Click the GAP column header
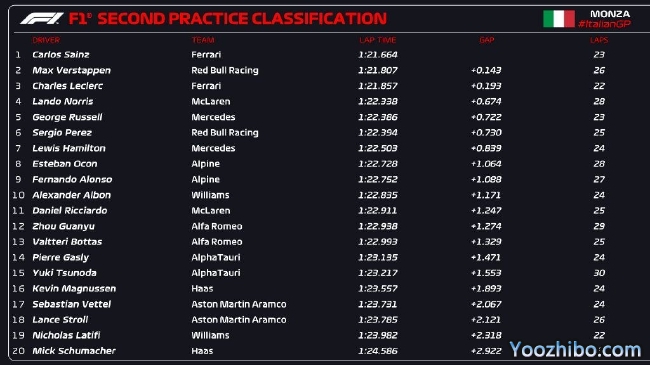The image size is (650, 365). pyautogui.click(x=487, y=40)
